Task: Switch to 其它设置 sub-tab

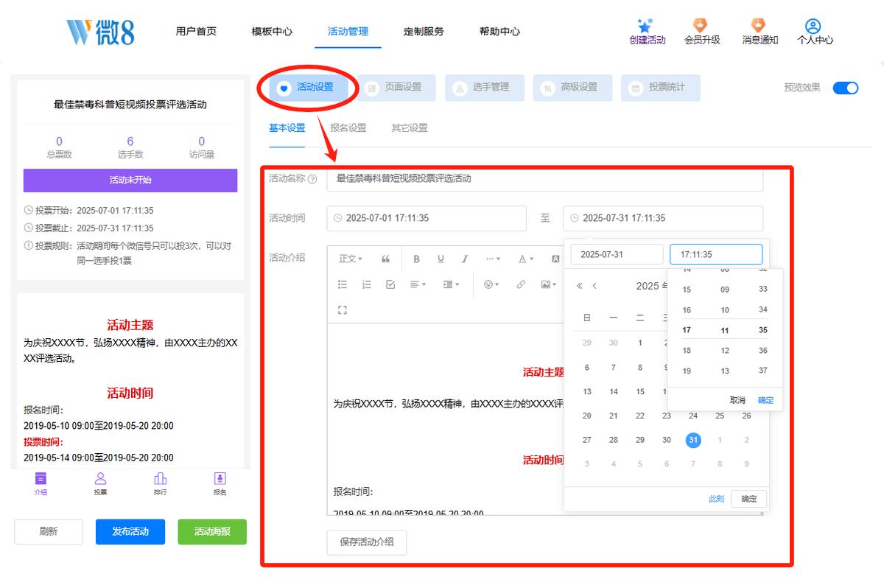Action: [410, 127]
